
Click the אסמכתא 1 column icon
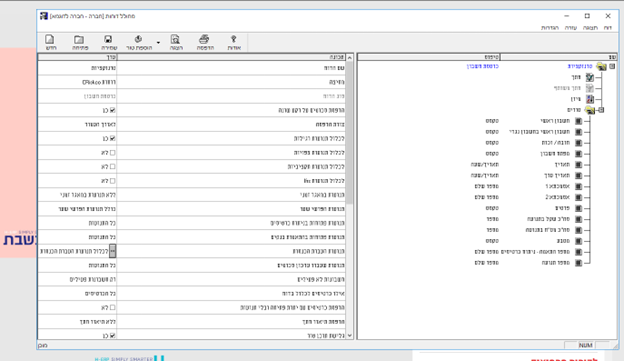coord(578,186)
